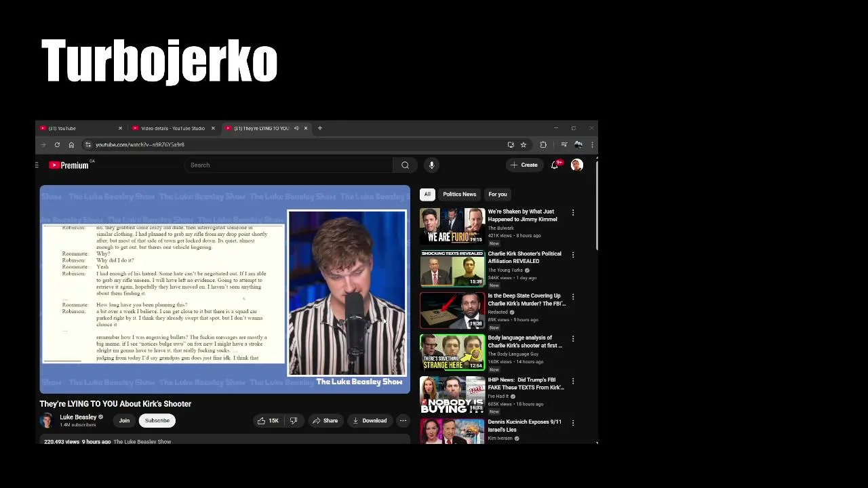Focus the YouTube search field
Screen dimensions: 868x488
288,165
